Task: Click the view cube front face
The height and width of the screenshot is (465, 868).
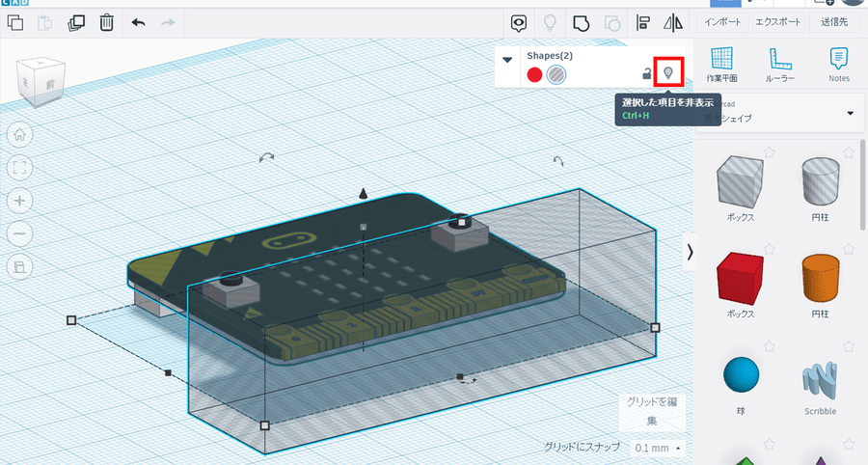Action: click(x=50, y=85)
